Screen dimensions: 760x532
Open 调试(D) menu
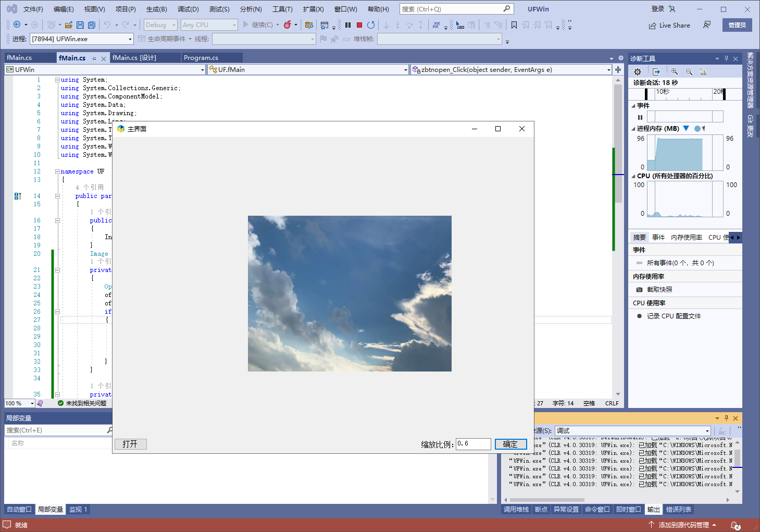point(188,9)
